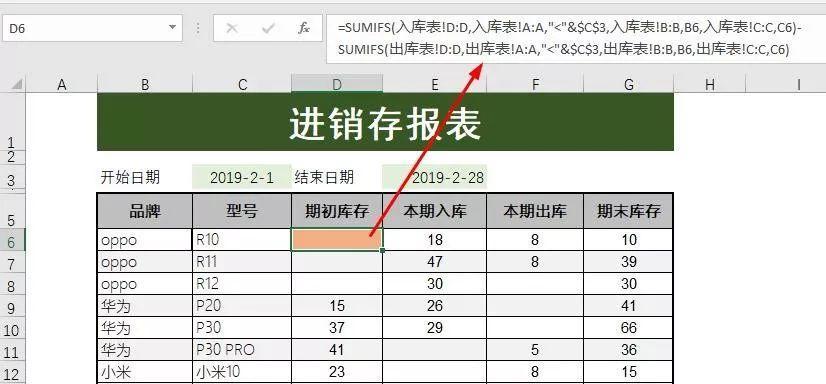Viewport: 826px width, 384px height.
Task: Select the 66 in 期末库存 column
Action: [x=628, y=328]
